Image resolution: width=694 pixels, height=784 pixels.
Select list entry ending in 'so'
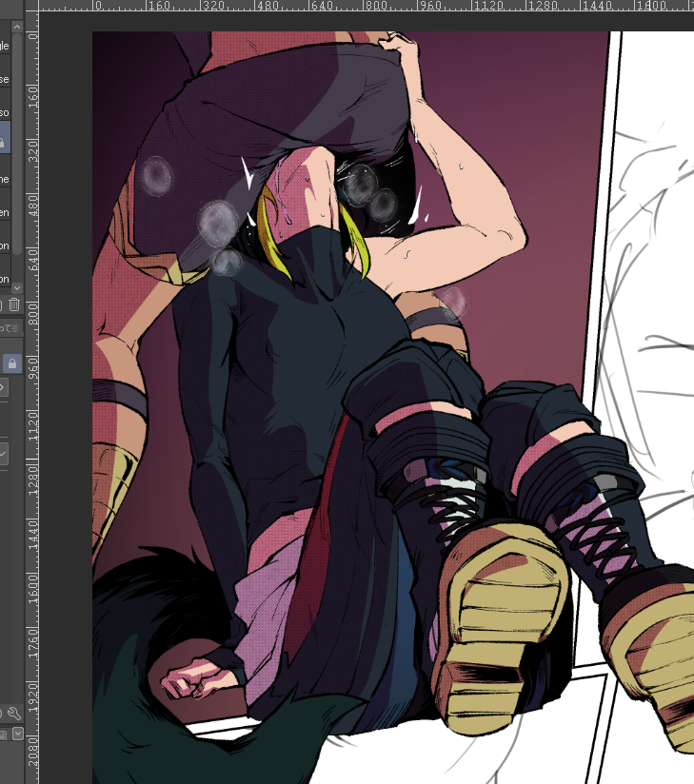tap(5, 112)
